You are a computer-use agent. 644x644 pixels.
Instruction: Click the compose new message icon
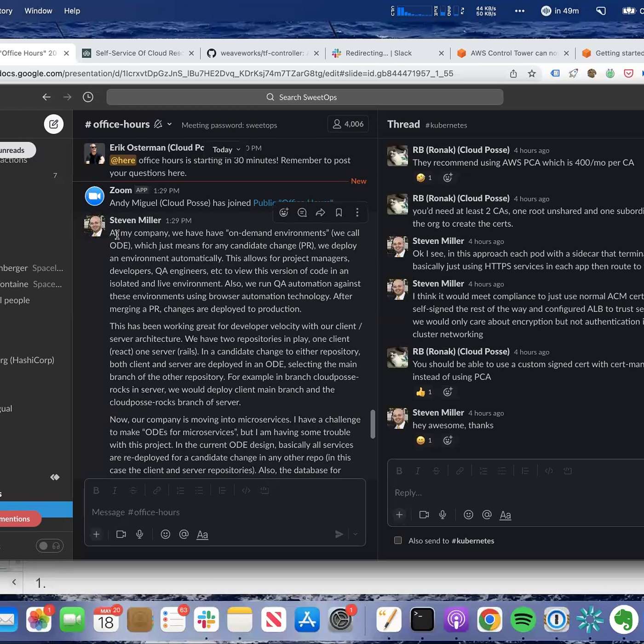(x=54, y=124)
